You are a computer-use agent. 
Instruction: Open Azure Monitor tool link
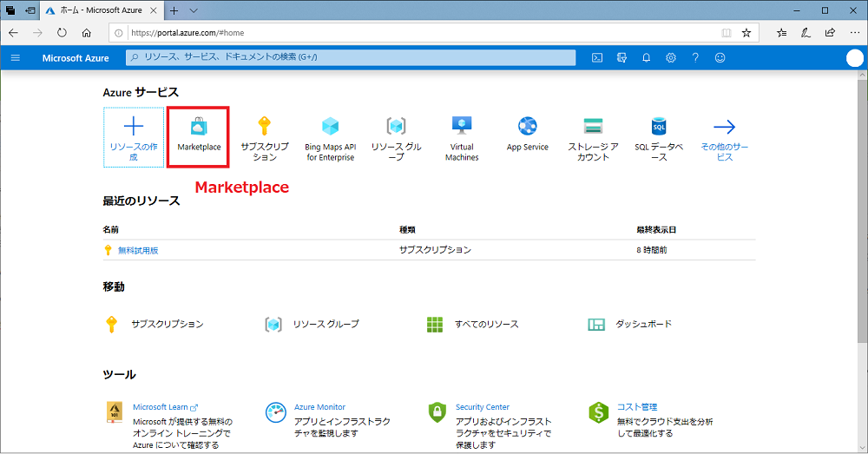(319, 407)
